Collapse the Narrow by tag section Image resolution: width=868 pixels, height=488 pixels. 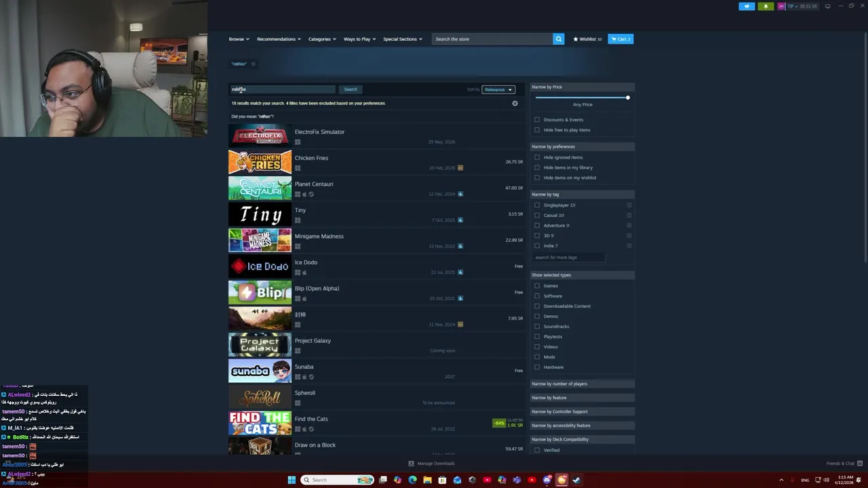point(582,195)
